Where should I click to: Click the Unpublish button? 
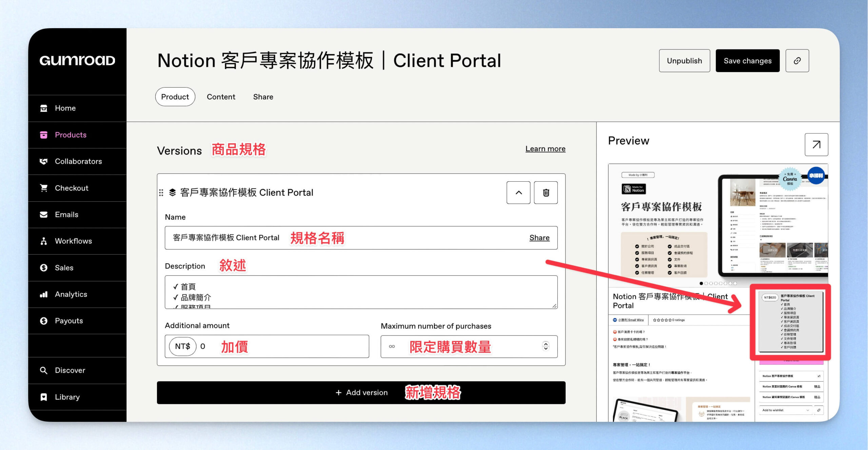[684, 61]
